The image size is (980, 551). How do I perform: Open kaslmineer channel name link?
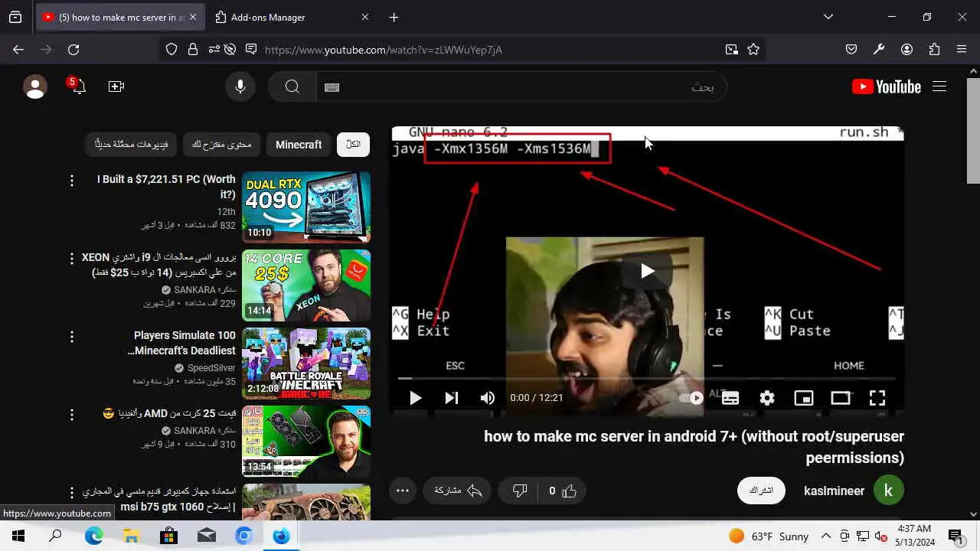[x=834, y=491]
